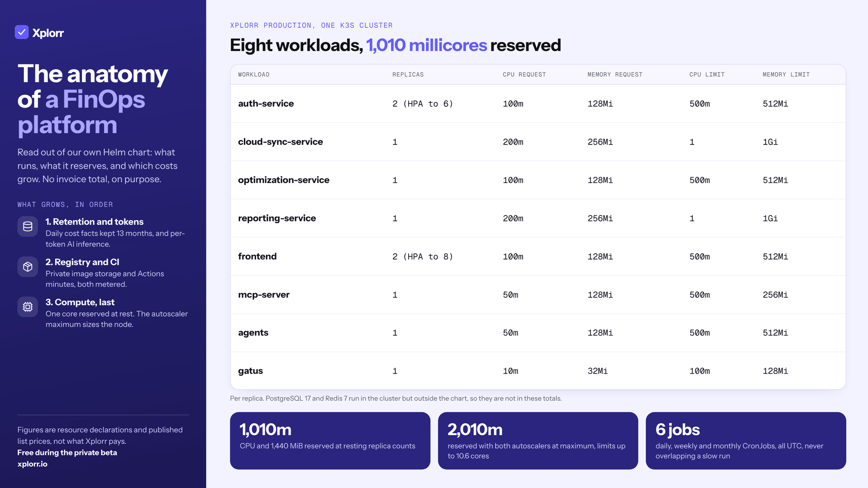Click the 10m CPU request of gatus
The width and height of the screenshot is (868, 488).
point(510,371)
